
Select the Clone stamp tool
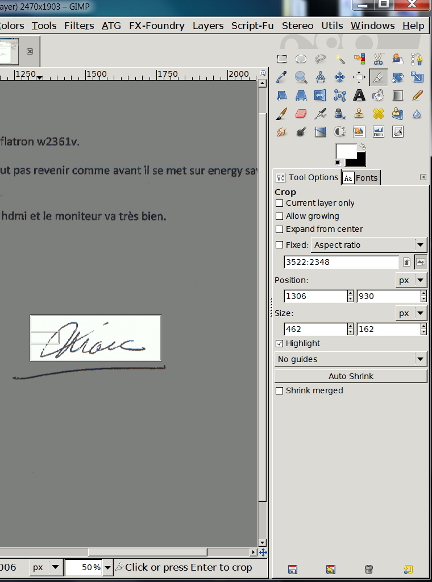[x=359, y=114]
